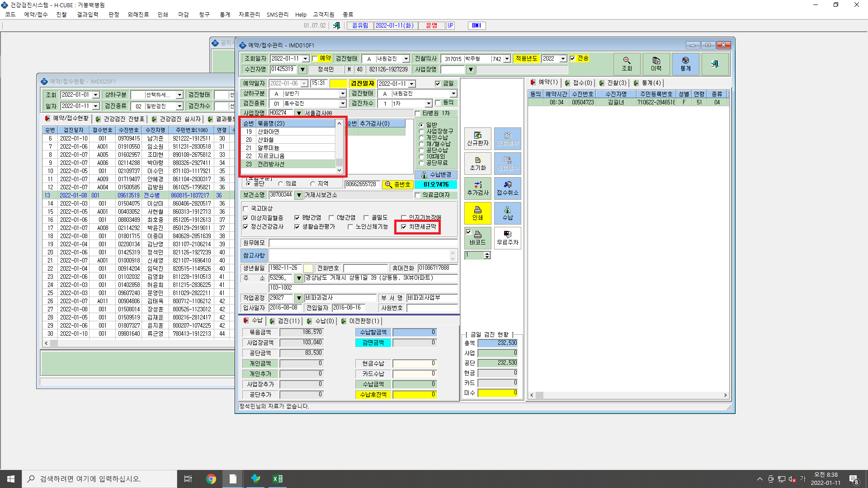The width and height of the screenshot is (868, 488).
Task: Expand the 상하구분 상반기 dropdown
Action: coord(342,94)
